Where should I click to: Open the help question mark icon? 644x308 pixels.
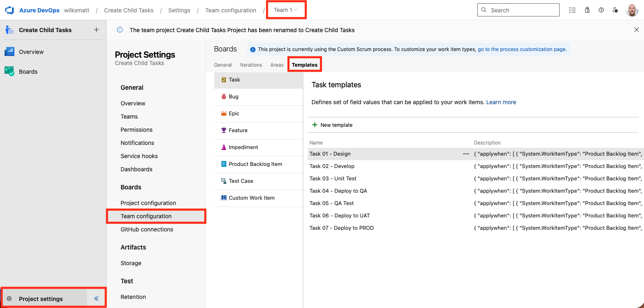point(601,10)
